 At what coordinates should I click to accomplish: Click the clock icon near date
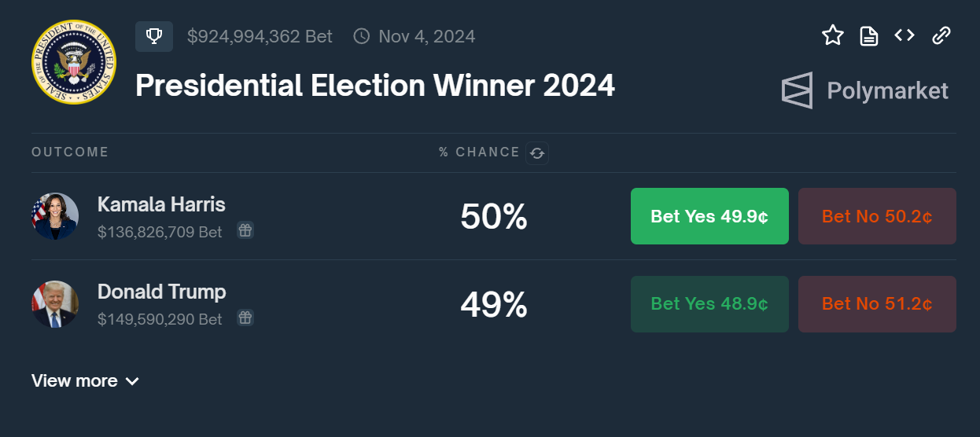point(362,36)
